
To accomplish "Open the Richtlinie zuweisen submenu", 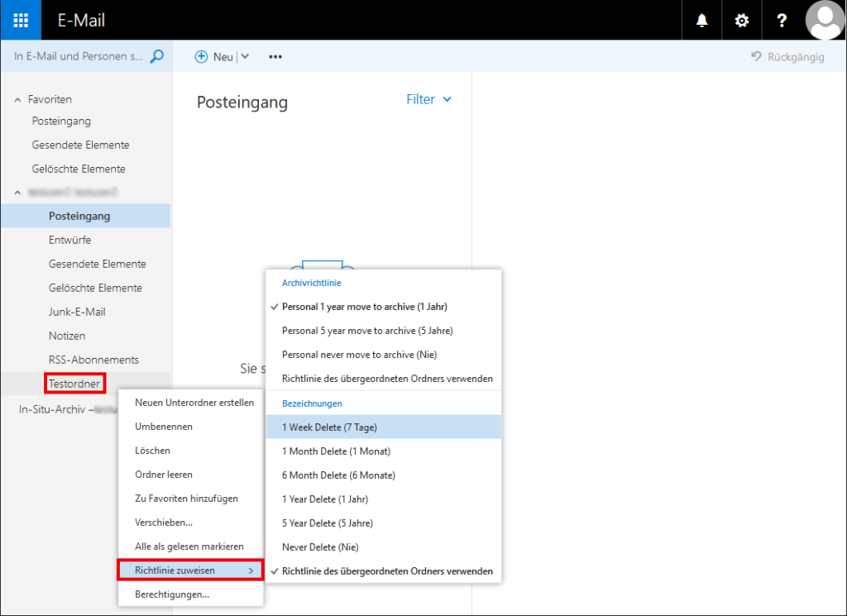I will (x=190, y=570).
